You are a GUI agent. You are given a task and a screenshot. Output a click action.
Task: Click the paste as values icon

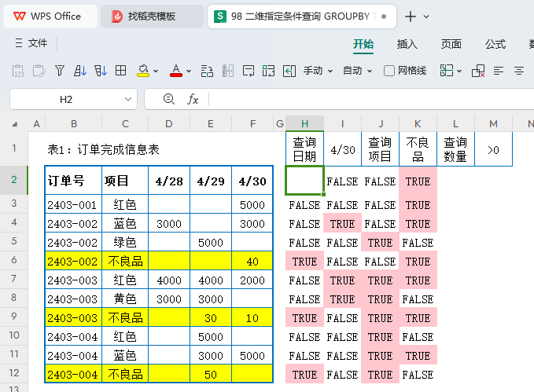tap(18, 71)
